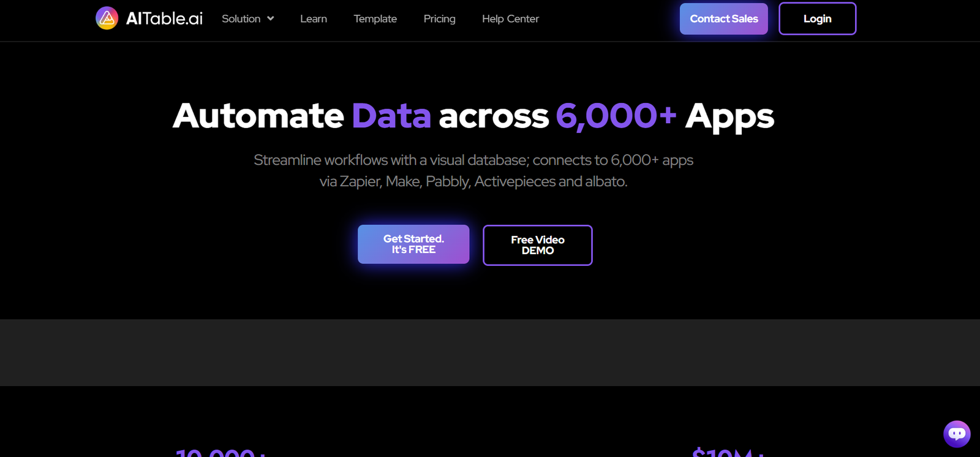Image resolution: width=980 pixels, height=457 pixels.
Task: Open the Solution menu
Action: point(241,19)
